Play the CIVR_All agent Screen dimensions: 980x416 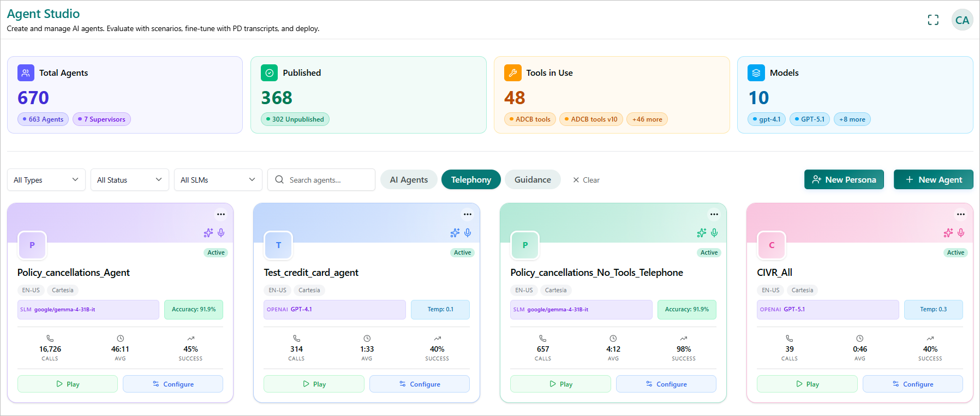807,384
